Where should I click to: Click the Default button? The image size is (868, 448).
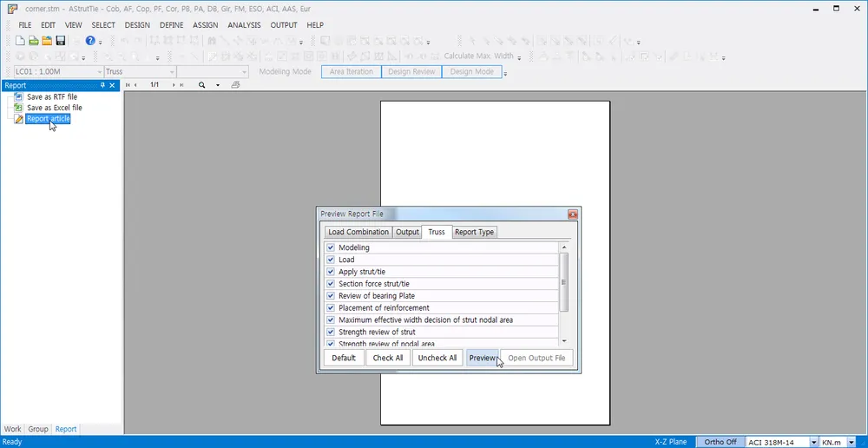pos(344,358)
